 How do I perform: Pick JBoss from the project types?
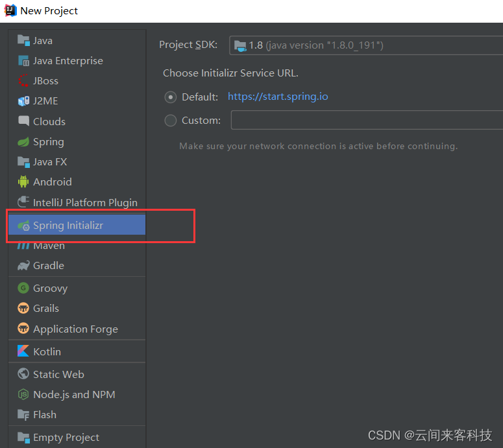pos(46,81)
